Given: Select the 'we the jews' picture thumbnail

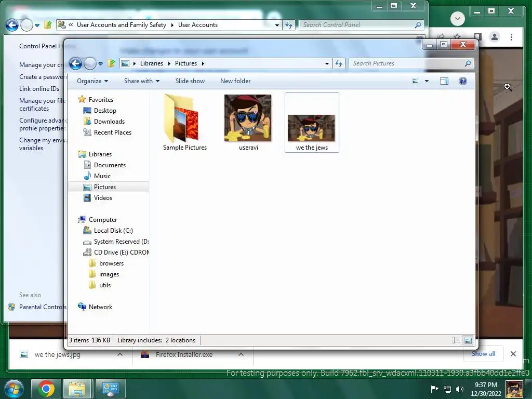Looking at the screenshot, I should [x=312, y=123].
